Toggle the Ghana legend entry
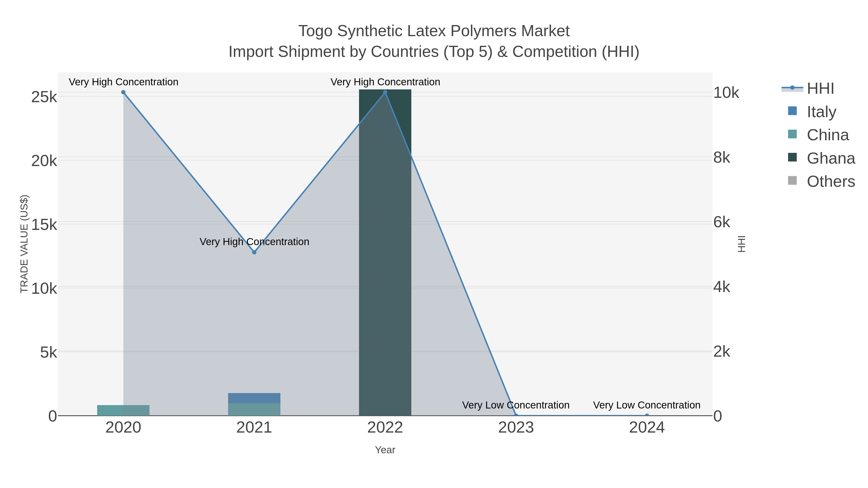 point(821,158)
